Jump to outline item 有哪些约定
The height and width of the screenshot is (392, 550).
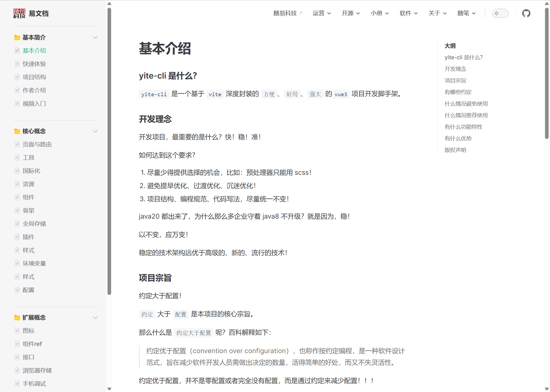click(x=458, y=92)
